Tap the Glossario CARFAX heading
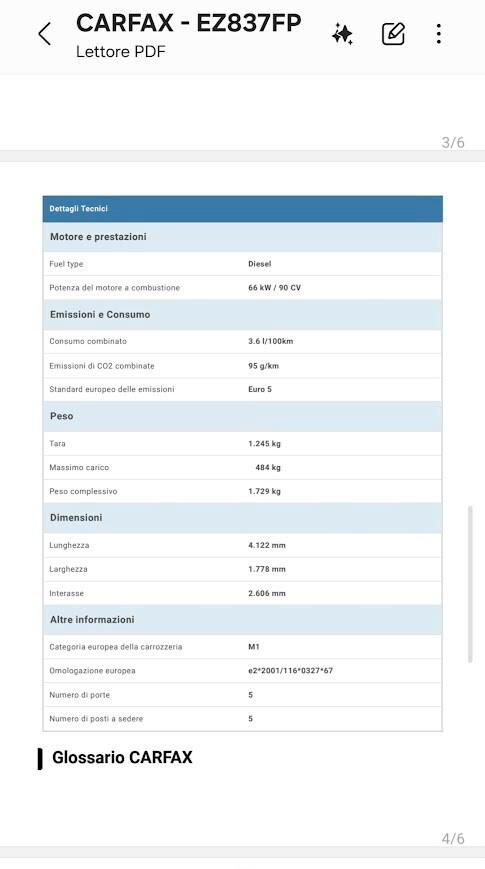This screenshot has width=485, height=869. point(122,758)
